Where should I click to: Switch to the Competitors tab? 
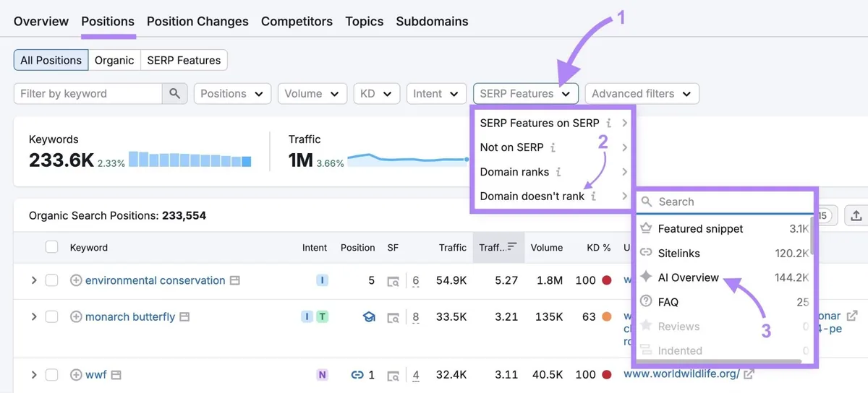[297, 21]
